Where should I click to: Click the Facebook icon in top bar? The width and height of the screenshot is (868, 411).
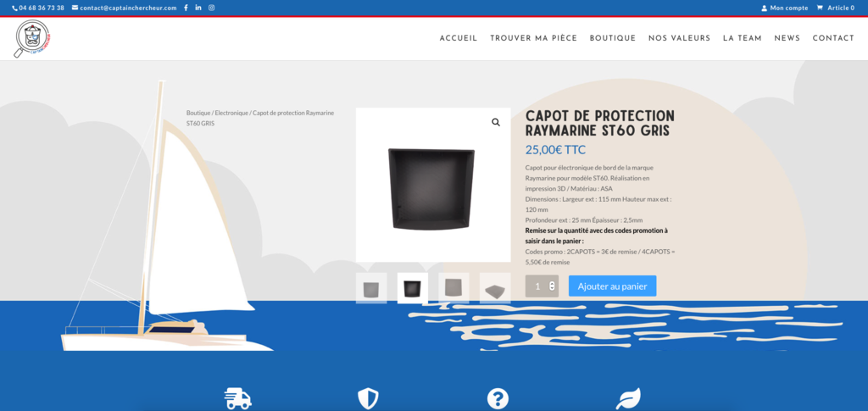click(x=186, y=8)
